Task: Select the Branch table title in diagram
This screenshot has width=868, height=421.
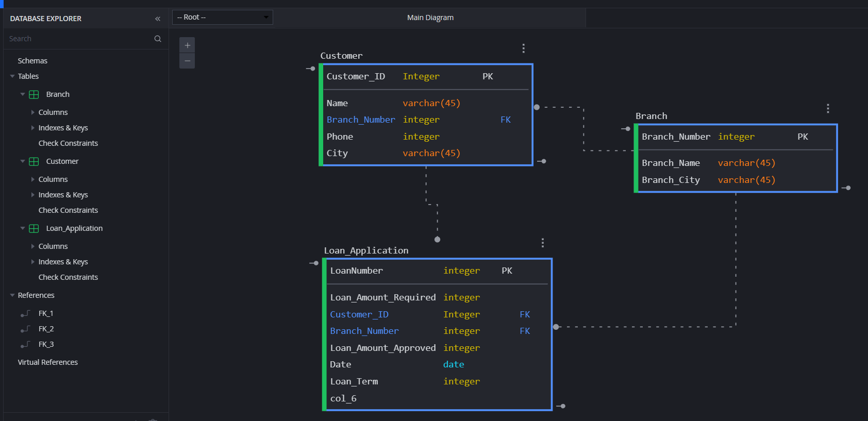Action: [651, 116]
